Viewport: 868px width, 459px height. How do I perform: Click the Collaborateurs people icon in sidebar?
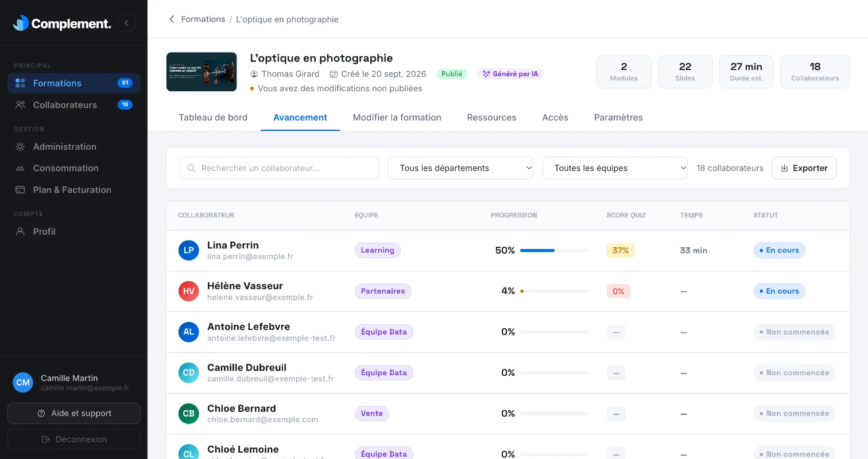20,105
